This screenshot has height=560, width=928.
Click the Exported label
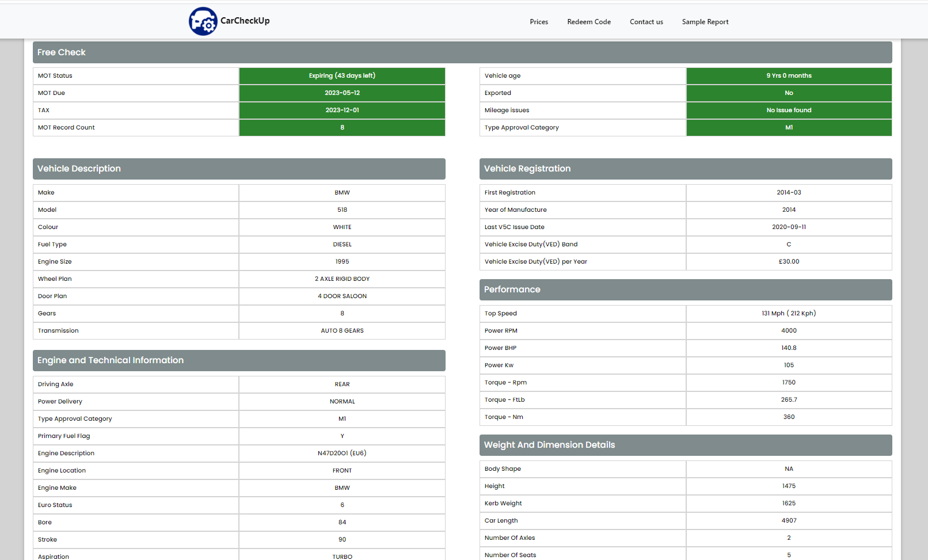(498, 93)
